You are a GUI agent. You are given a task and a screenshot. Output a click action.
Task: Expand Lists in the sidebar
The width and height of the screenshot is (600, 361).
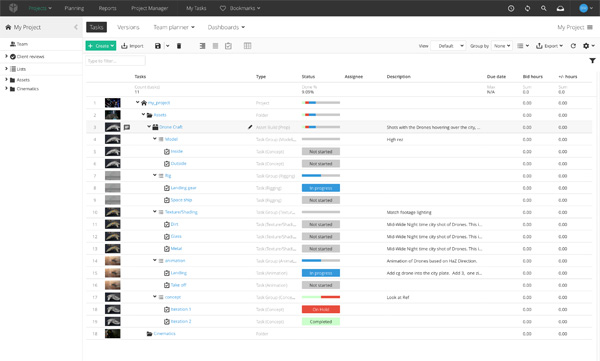click(6, 69)
